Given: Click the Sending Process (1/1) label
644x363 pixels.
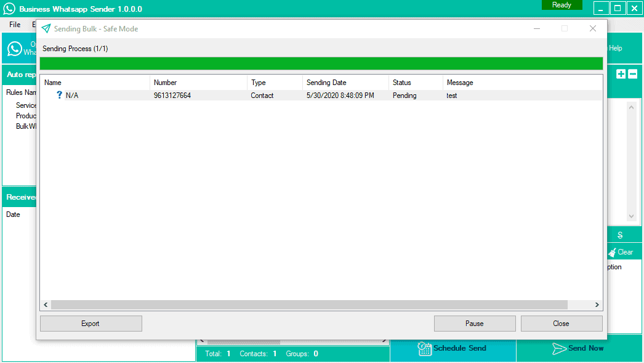Looking at the screenshot, I should tap(75, 49).
